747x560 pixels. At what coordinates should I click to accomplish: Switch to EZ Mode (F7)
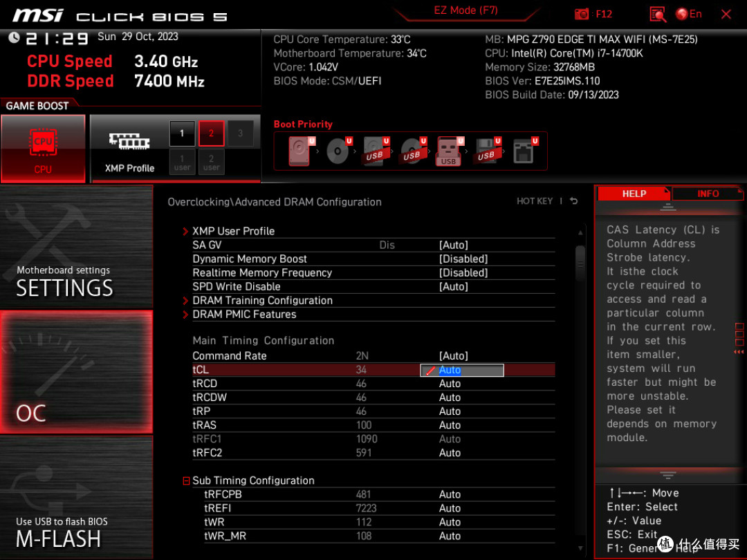point(465,10)
